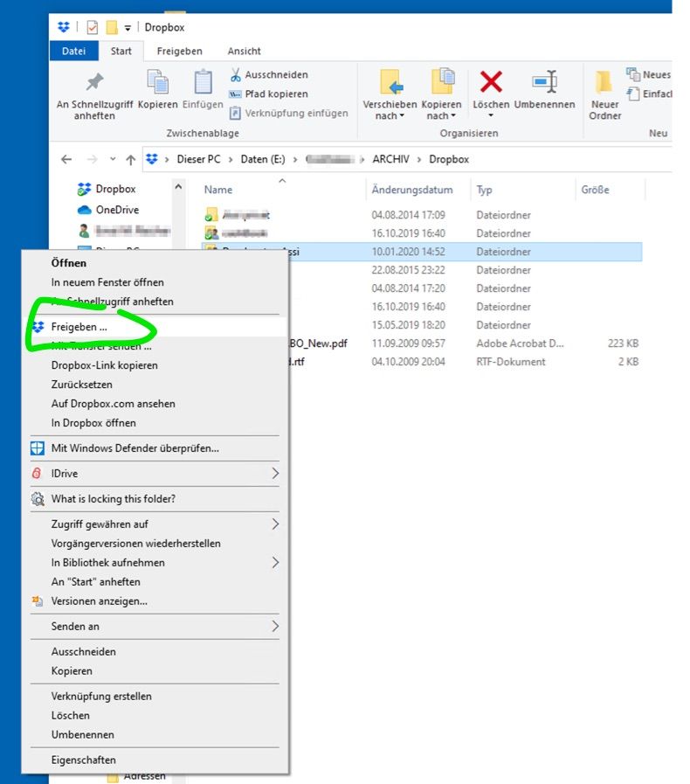Click the back arrow navigation button
This screenshot has height=784, width=690.
[x=66, y=160]
